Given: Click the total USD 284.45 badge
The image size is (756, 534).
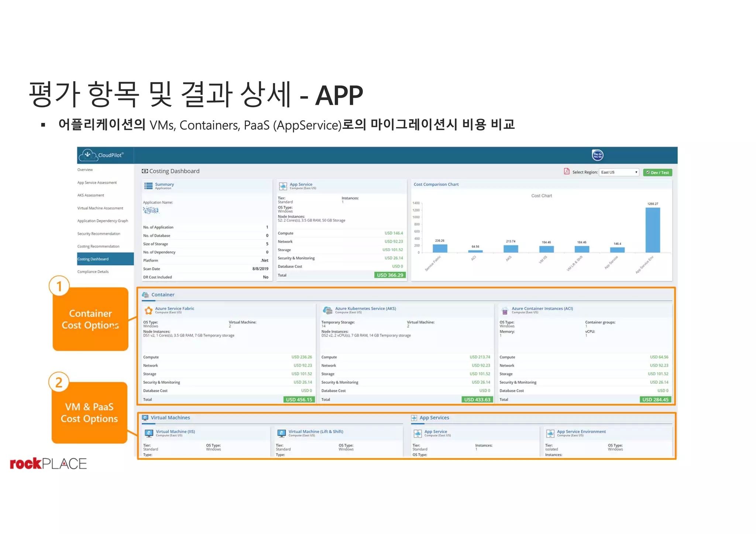Looking at the screenshot, I should [655, 399].
